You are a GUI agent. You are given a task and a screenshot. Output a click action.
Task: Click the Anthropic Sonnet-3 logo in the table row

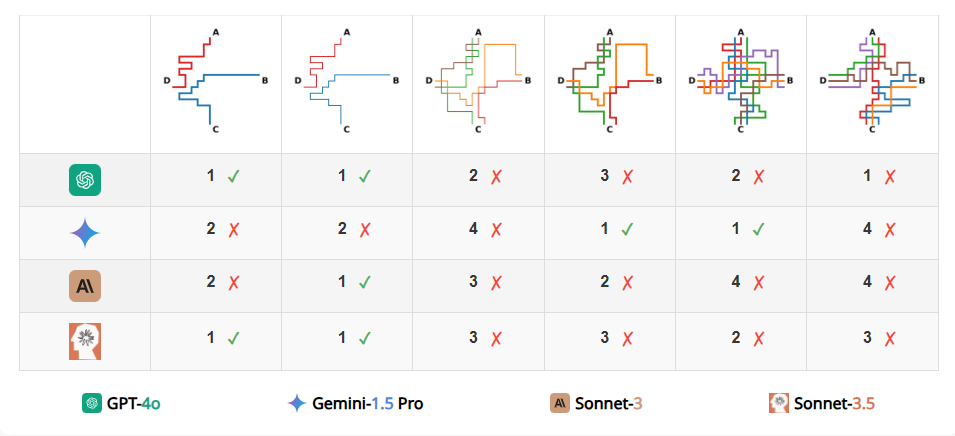pyautogui.click(x=85, y=286)
